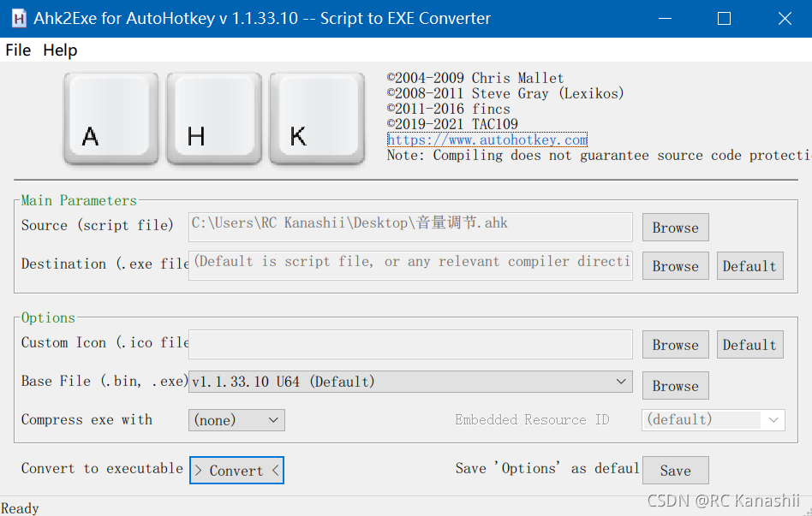Screen dimensions: 812x516
Task: Click the 'Embedded Resource ID' label
Action: (x=533, y=419)
